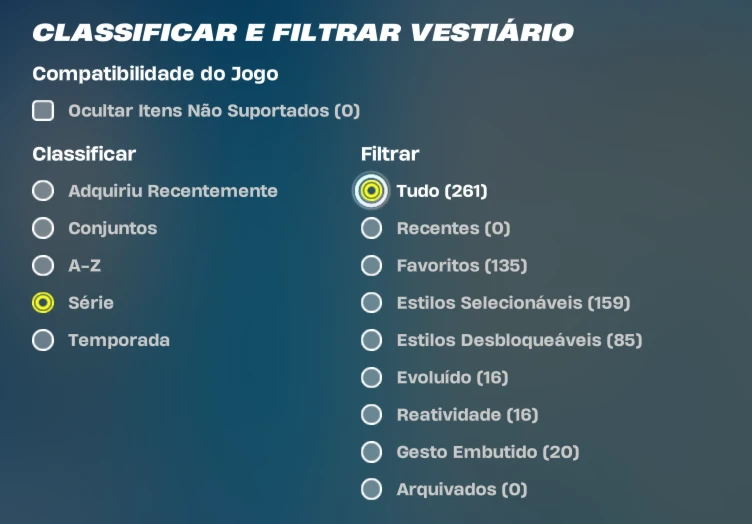752x524 pixels.
Task: Click the Favoritos (135) text label
Action: (x=462, y=266)
